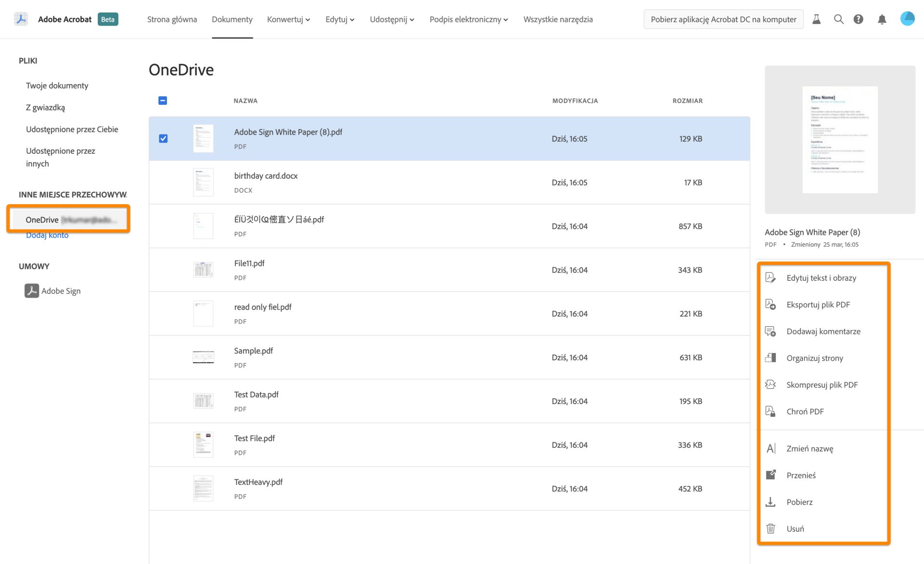The image size is (924, 564).
Task: Click the birthday card.docx thumbnail
Action: pos(203,182)
